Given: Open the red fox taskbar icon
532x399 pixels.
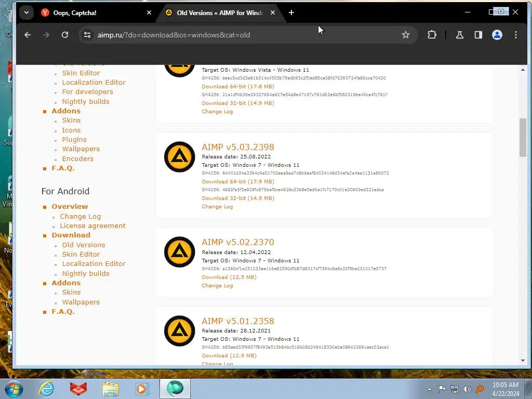Looking at the screenshot, I should coord(78,389).
